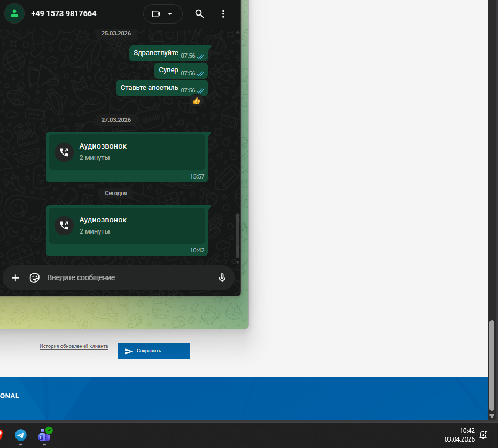Select the 'Здравствуйте' message

click(x=169, y=53)
